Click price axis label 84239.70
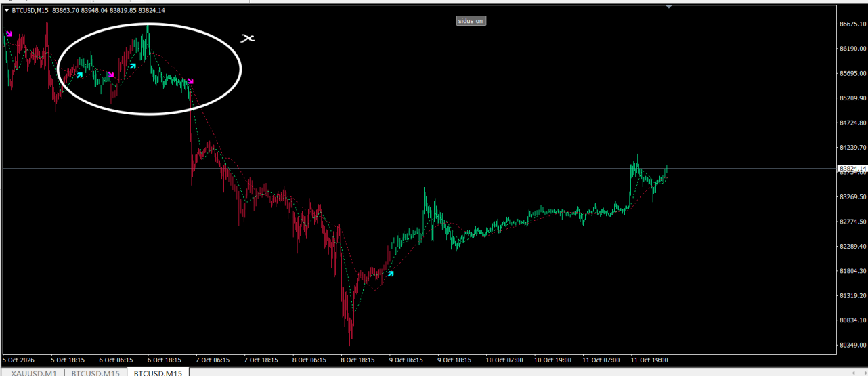The height and width of the screenshot is (376, 868). [853, 148]
